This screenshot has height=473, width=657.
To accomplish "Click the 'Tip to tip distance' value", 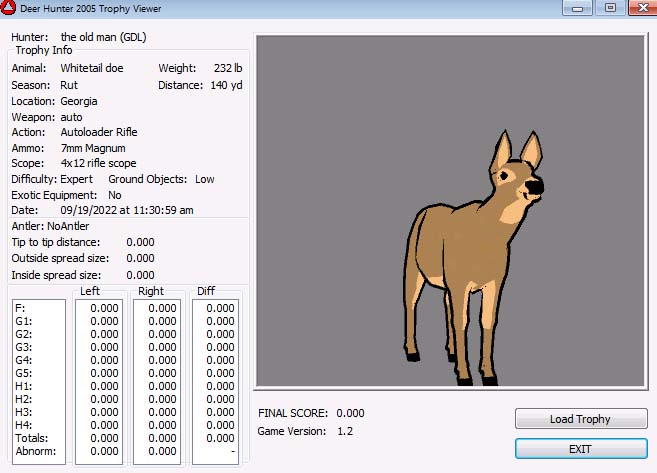I will [x=140, y=242].
